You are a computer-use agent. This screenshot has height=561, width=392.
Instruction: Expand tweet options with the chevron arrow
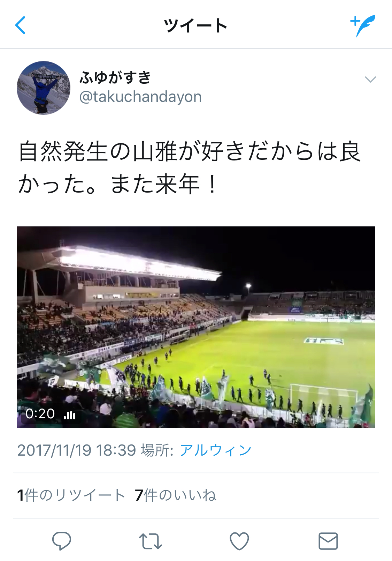(x=370, y=80)
